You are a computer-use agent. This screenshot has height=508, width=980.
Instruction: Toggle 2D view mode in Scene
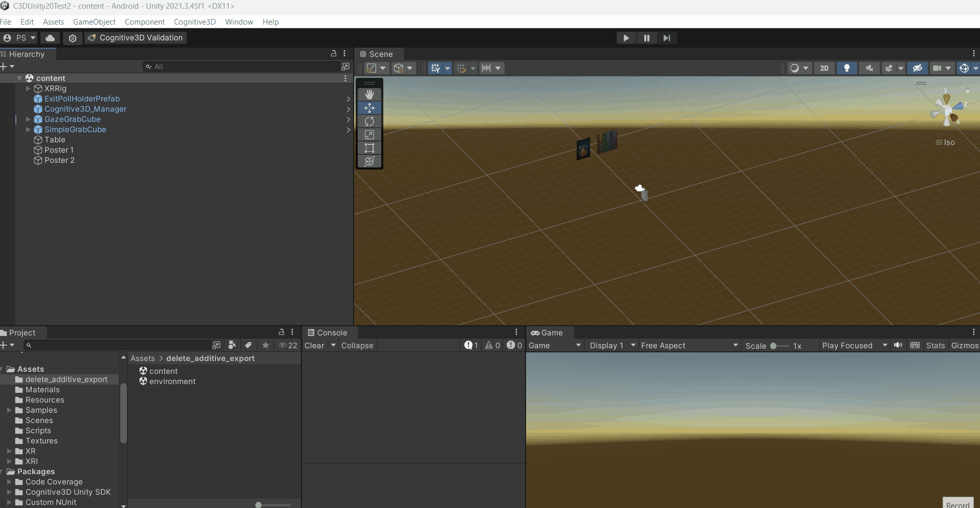[824, 68]
